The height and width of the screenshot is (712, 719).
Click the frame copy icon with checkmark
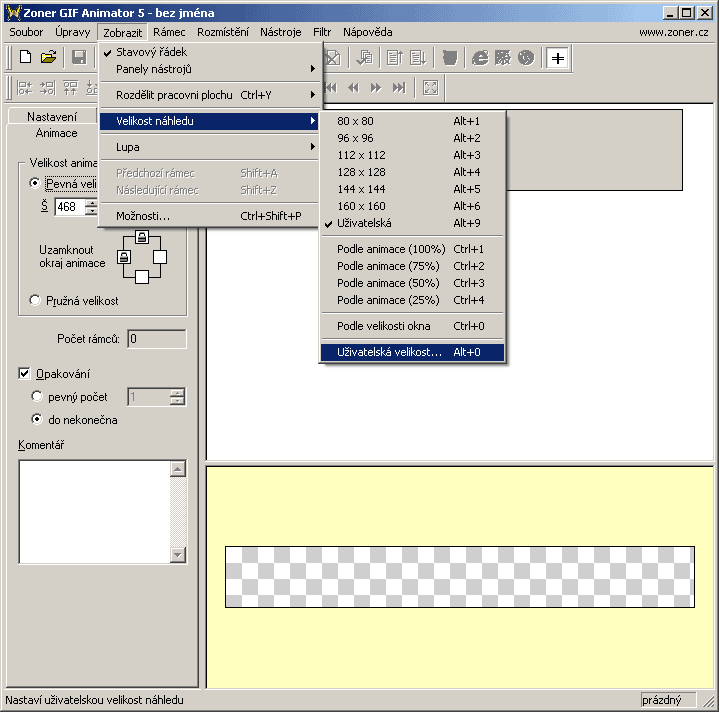(x=365, y=58)
